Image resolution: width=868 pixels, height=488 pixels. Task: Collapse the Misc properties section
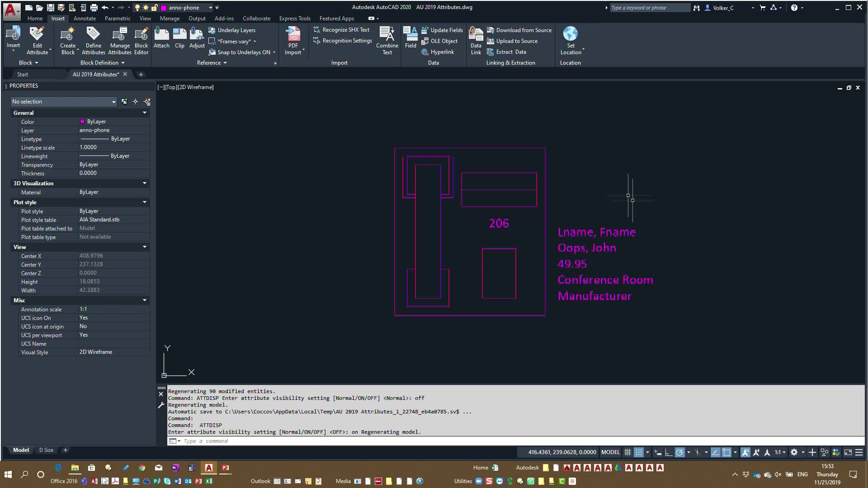point(145,300)
